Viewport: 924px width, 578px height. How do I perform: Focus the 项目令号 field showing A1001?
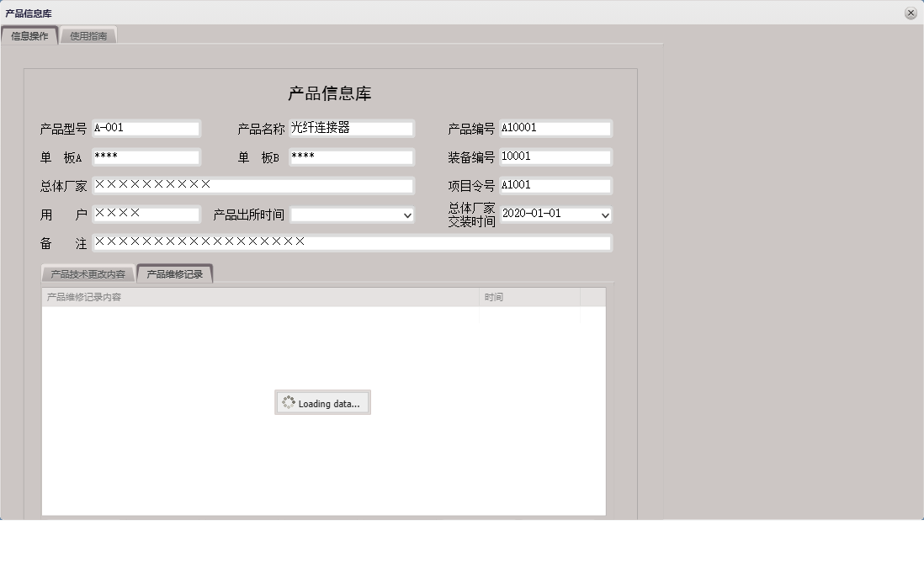coord(555,185)
